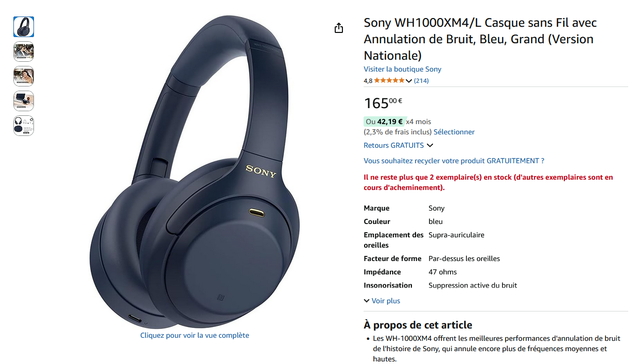This screenshot has height=364, width=638.
Task: Click the 4,8 rating score number
Action: (x=368, y=81)
